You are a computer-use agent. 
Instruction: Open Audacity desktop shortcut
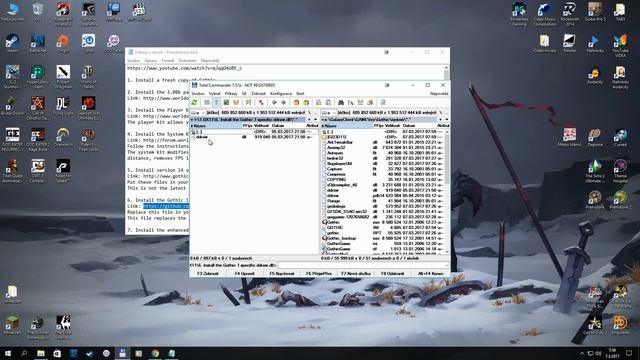pyautogui.click(x=595, y=75)
